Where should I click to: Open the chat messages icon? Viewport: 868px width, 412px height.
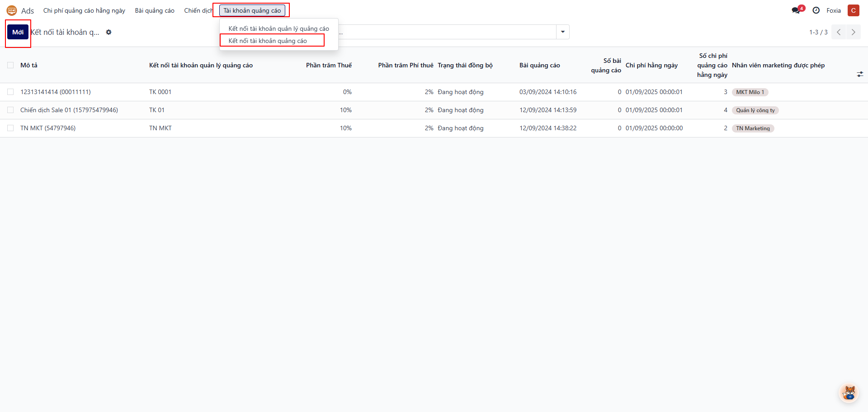[x=796, y=10]
